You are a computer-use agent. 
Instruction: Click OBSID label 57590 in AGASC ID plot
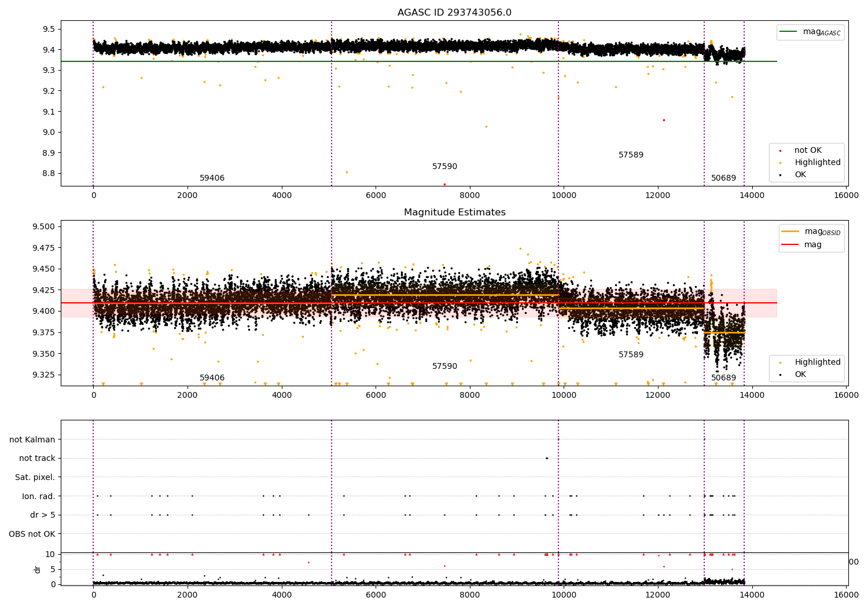point(444,166)
